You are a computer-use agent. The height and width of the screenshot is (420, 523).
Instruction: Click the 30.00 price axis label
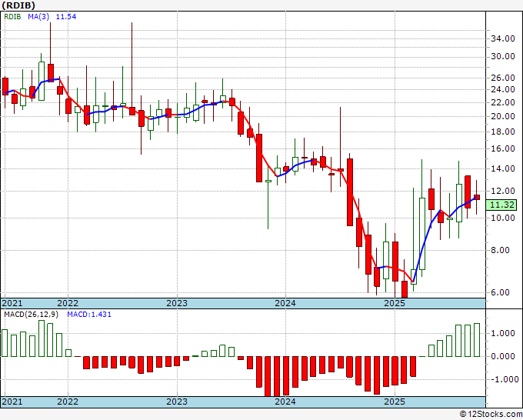[503, 56]
